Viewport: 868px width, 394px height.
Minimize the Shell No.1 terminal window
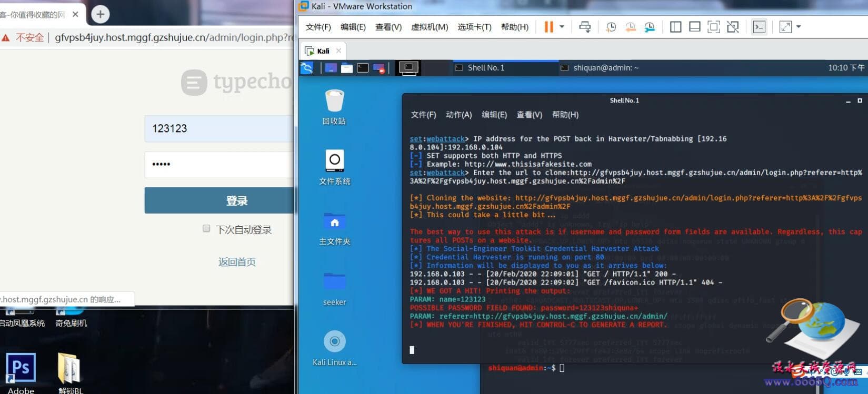pos(848,100)
